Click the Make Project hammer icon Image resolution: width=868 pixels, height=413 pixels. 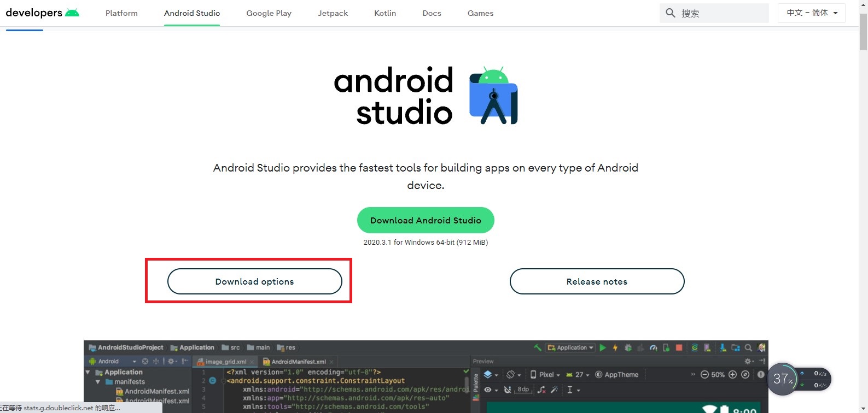point(537,347)
